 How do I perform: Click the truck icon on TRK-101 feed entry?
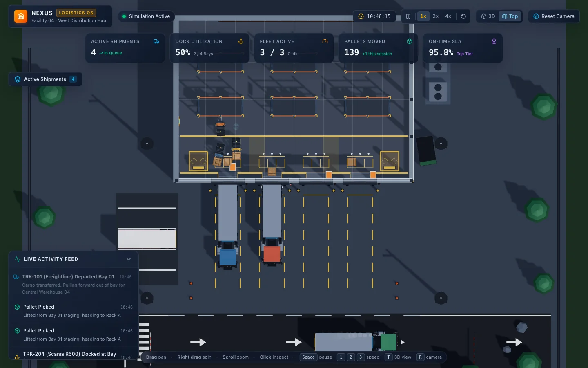click(x=16, y=277)
